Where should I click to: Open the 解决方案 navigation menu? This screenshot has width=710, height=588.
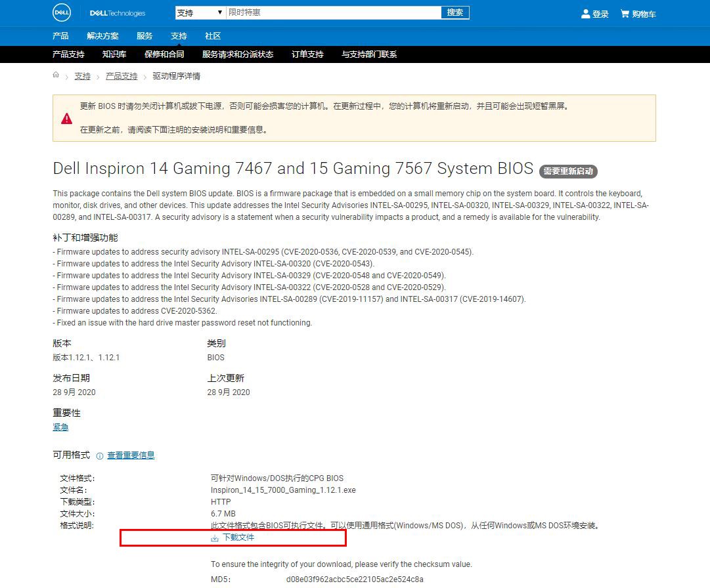click(102, 36)
